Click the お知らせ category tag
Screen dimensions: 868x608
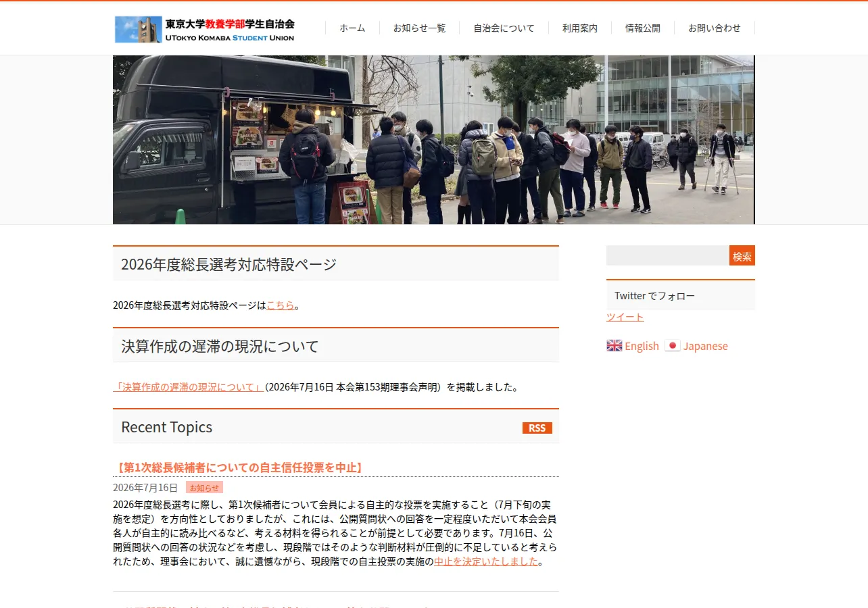click(204, 488)
